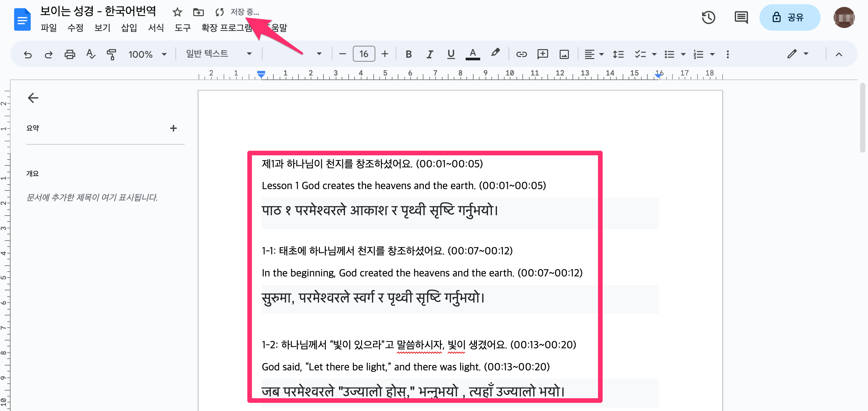
Task: Click the paint format roller icon
Action: pyautogui.click(x=111, y=54)
